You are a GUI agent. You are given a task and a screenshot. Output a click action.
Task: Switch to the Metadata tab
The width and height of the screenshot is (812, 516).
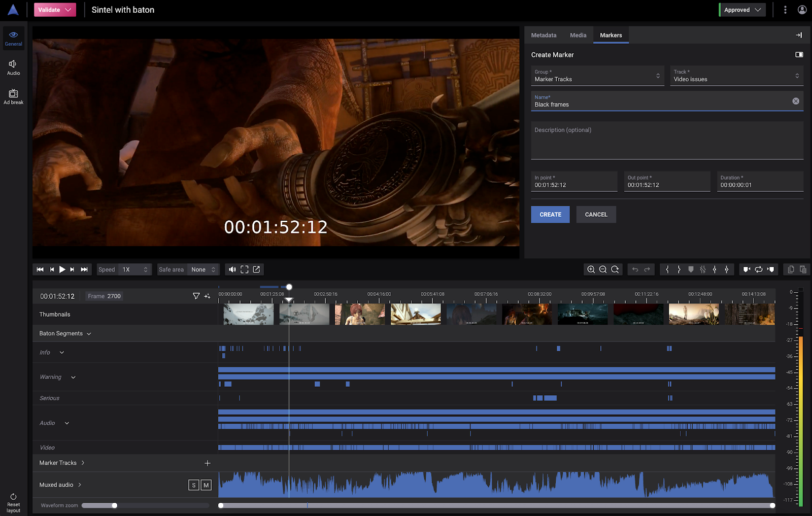click(544, 35)
